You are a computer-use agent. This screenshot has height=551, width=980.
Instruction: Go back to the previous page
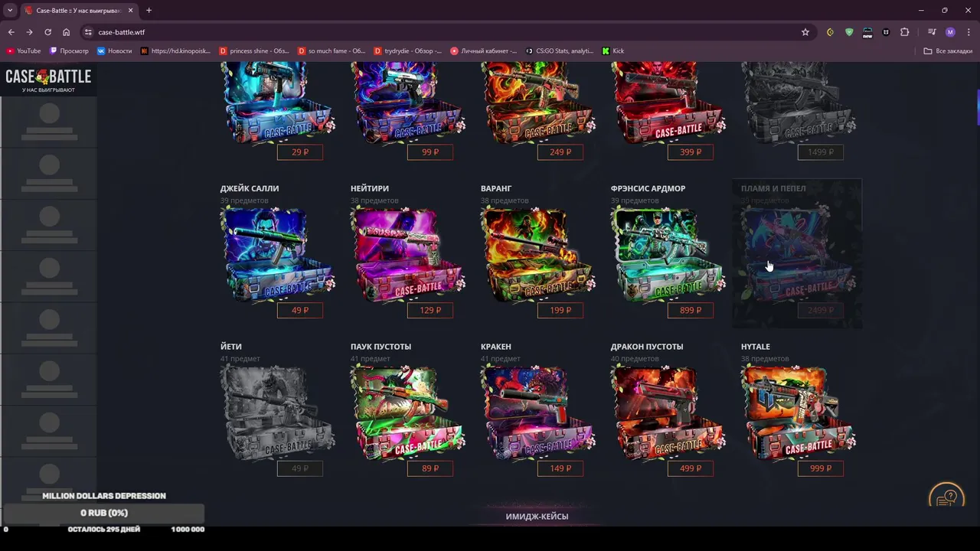pos(11,32)
